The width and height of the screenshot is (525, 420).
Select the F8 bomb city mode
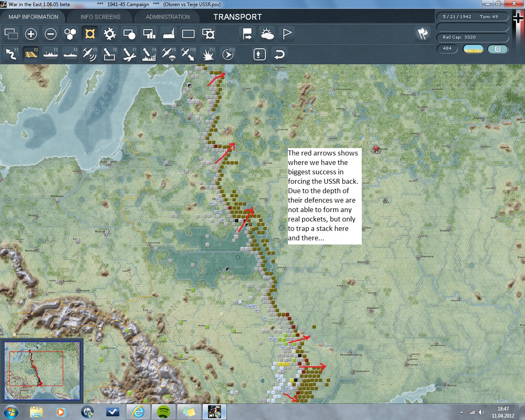tap(149, 54)
